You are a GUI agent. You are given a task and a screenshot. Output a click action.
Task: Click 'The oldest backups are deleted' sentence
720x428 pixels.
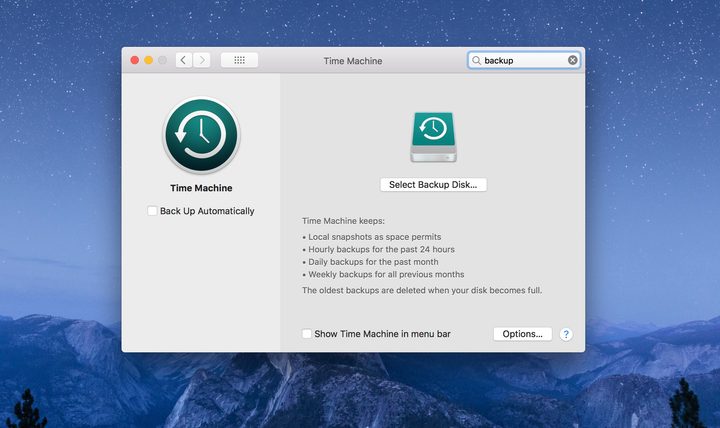(422, 290)
